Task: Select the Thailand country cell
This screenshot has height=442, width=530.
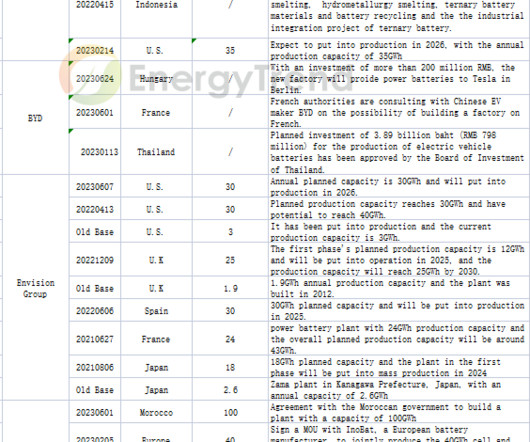Action: (x=156, y=152)
